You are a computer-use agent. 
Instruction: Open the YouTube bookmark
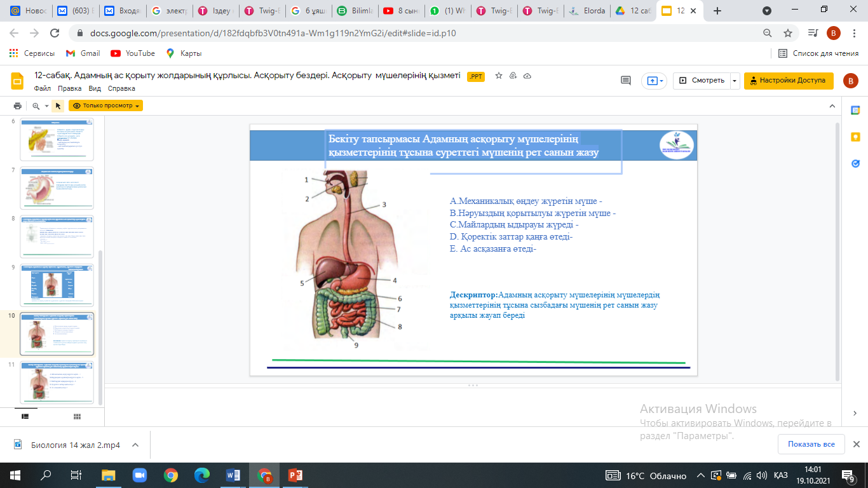click(x=133, y=53)
